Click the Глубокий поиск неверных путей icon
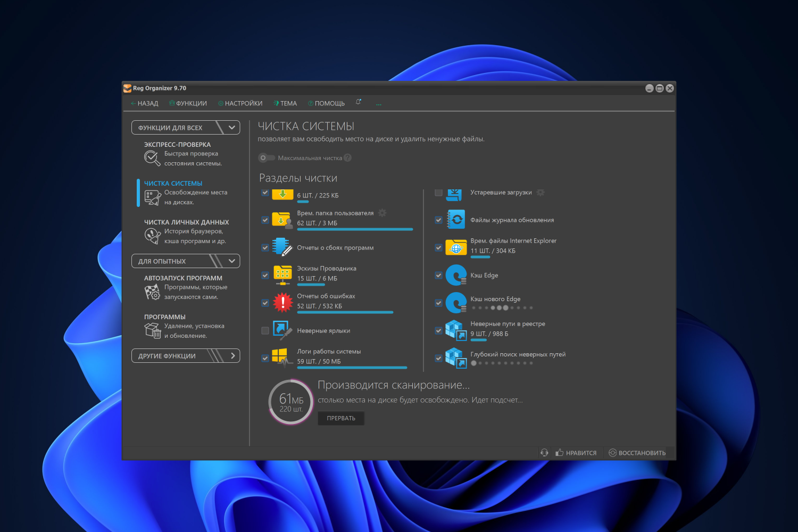 click(456, 358)
